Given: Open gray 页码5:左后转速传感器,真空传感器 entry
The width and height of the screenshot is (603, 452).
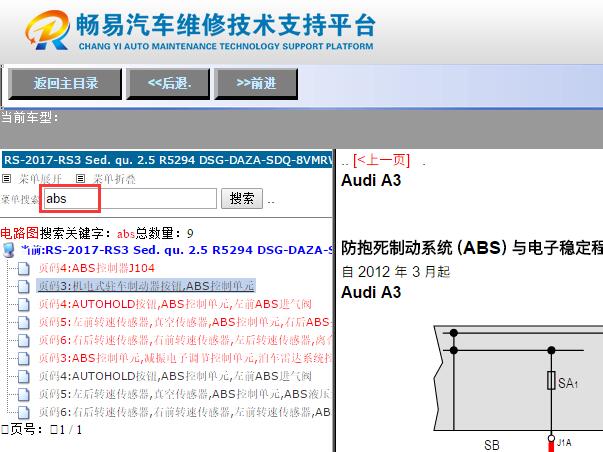Looking at the screenshot, I should (186, 394).
